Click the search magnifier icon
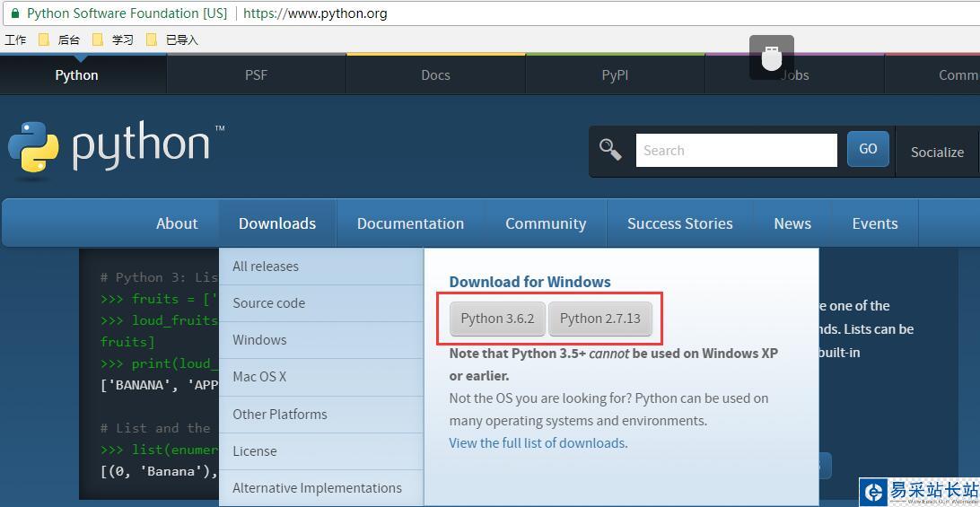This screenshot has height=507, width=980. pos(610,150)
